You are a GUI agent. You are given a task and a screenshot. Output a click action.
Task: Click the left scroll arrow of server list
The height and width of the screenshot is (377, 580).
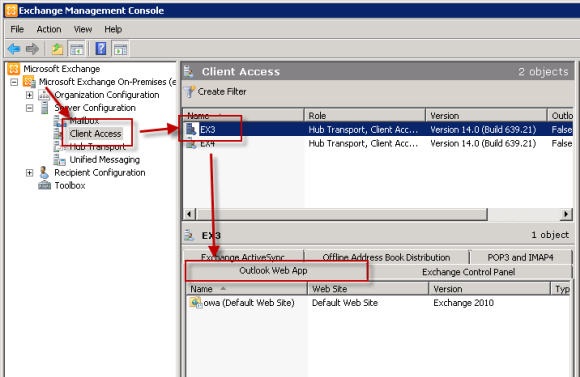[x=189, y=214]
